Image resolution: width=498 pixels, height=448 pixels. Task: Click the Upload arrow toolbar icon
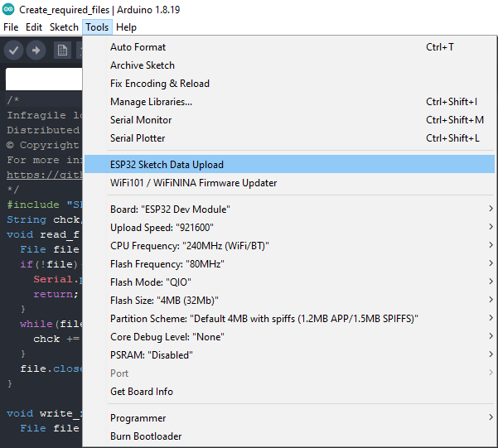tap(36, 51)
